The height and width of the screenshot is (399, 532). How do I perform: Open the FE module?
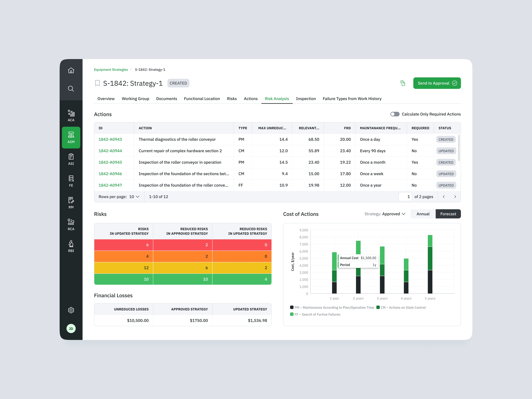71,181
